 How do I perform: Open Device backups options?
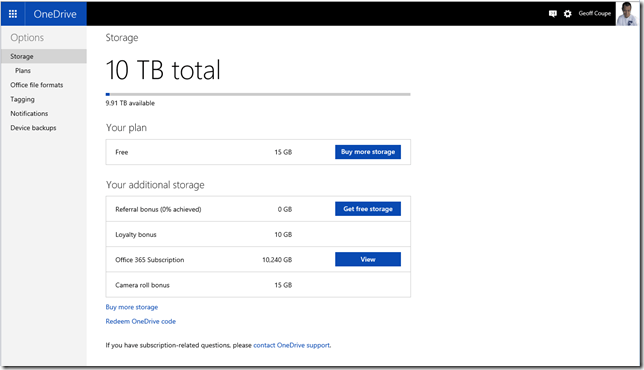pos(33,128)
